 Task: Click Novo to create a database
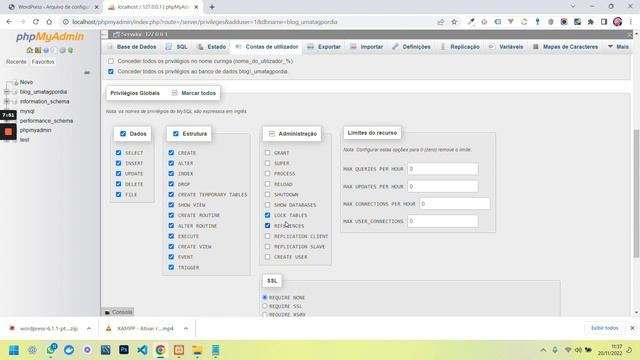pyautogui.click(x=26, y=82)
